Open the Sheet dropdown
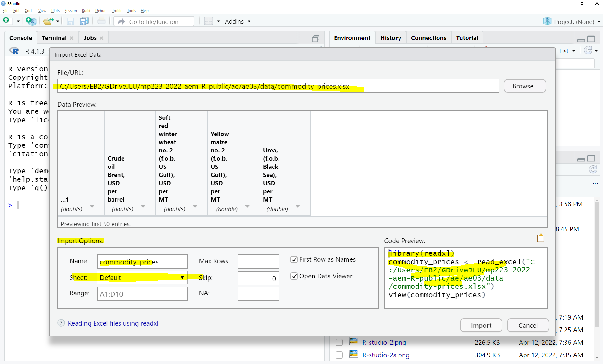This screenshot has width=603, height=364. 142,277
